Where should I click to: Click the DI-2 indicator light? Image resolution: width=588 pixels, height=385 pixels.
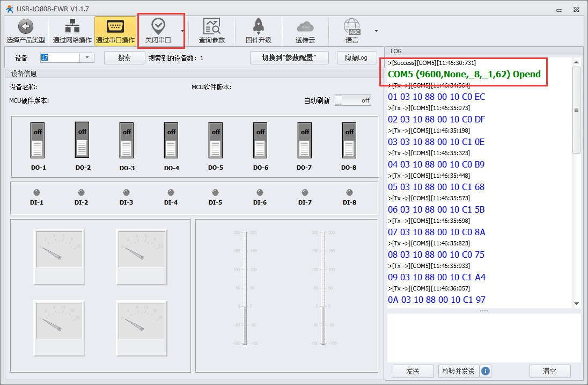[82, 192]
